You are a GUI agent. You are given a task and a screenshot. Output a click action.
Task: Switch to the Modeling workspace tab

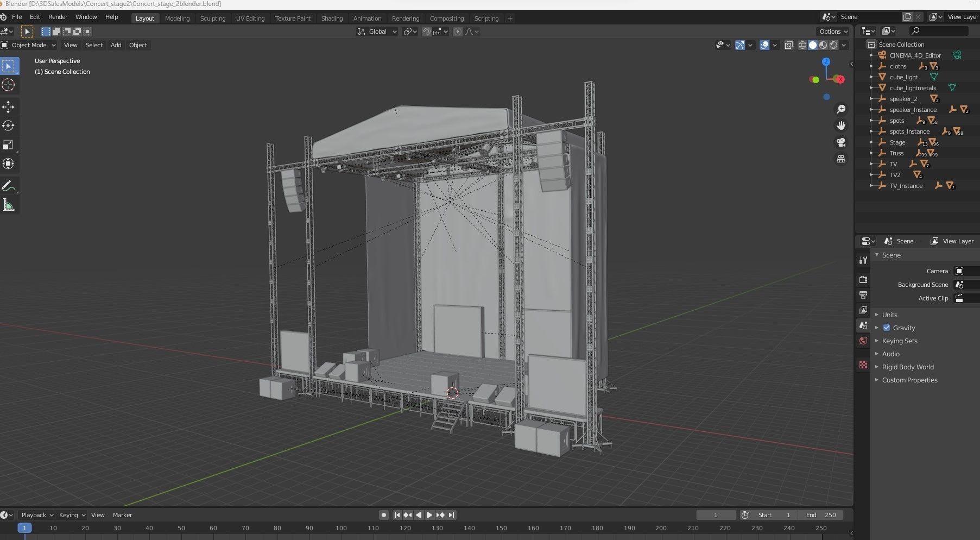pos(177,18)
